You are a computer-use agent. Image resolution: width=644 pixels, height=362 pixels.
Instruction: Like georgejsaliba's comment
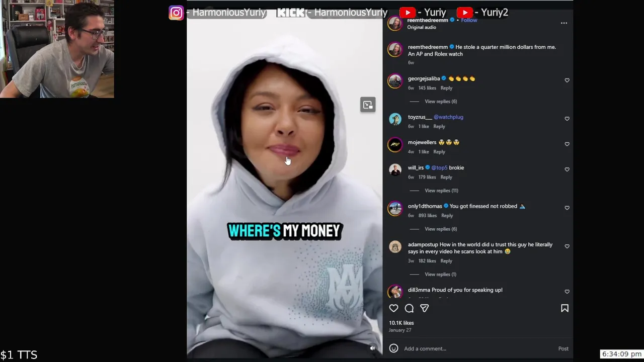pos(567,80)
